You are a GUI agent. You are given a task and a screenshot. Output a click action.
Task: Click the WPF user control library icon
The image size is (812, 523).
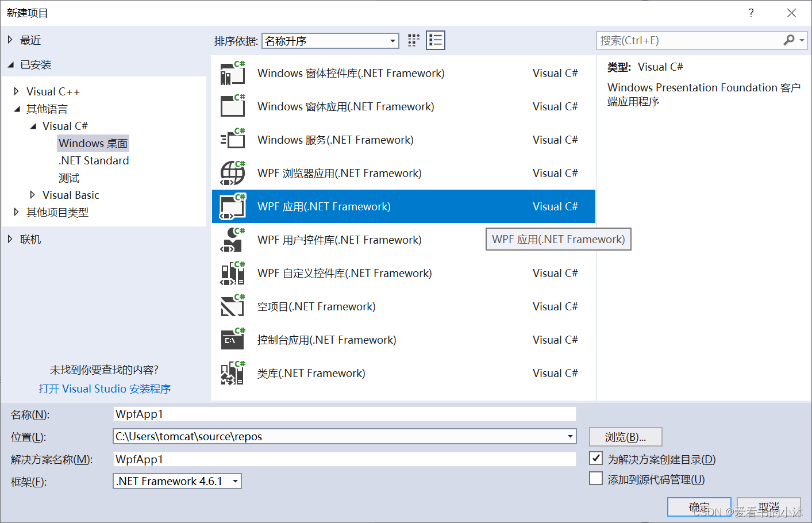click(233, 240)
